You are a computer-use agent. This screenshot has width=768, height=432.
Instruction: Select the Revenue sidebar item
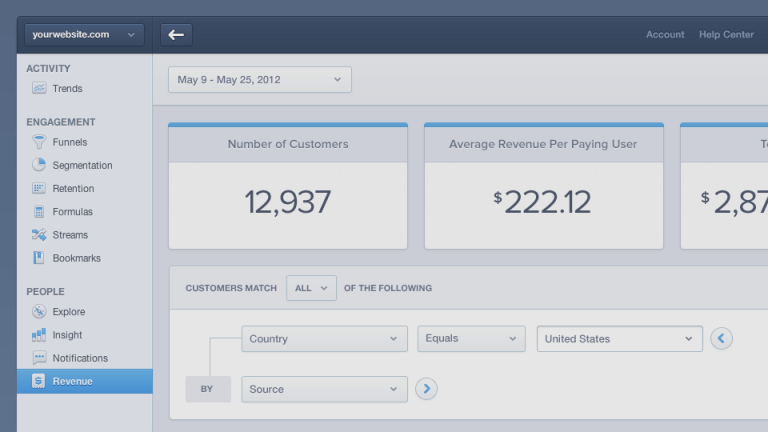pyautogui.click(x=84, y=381)
